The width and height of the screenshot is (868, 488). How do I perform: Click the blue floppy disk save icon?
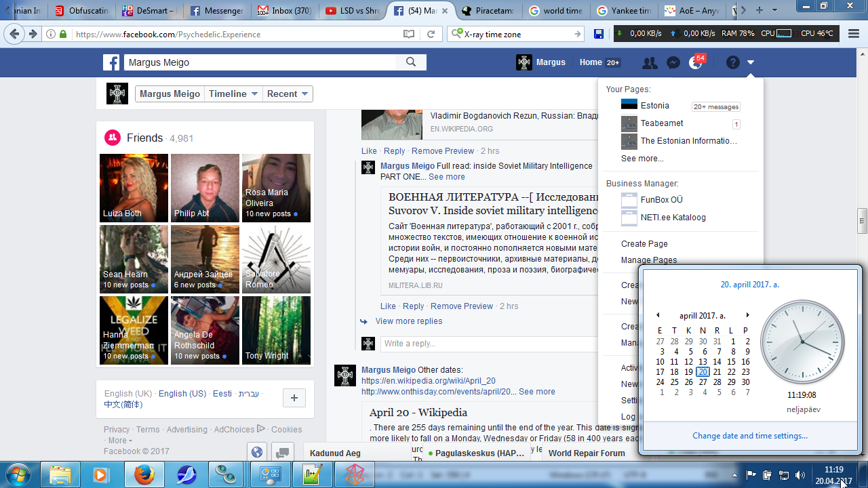tap(599, 34)
